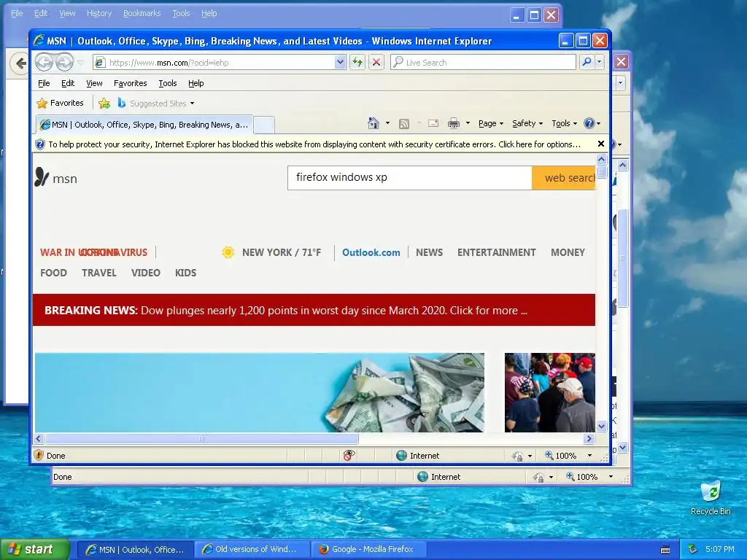Click the web search button
This screenshot has height=560, width=747.
[x=564, y=178]
